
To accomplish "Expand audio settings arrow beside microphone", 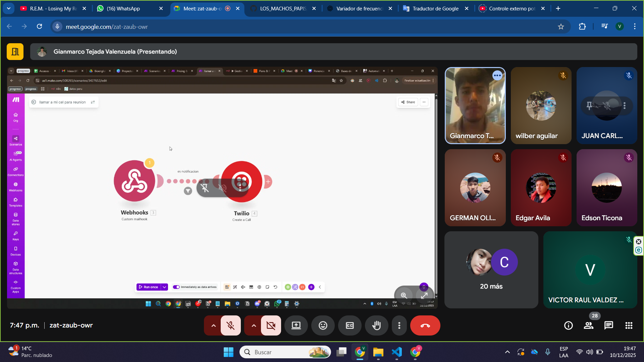I will (x=213, y=325).
